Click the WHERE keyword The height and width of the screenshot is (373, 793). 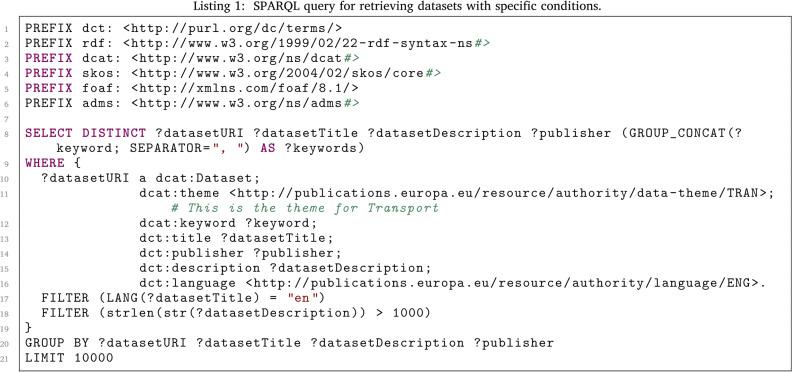(x=45, y=163)
